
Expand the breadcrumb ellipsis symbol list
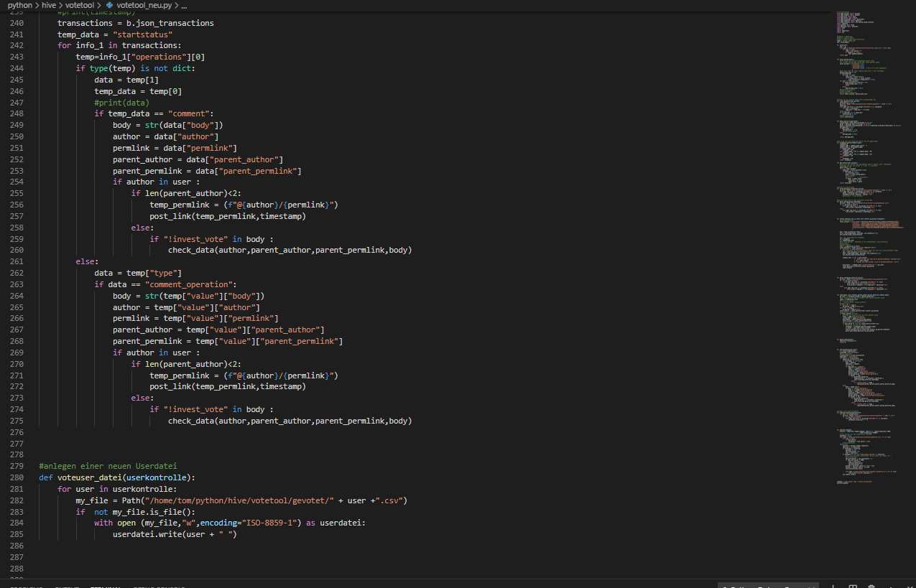coord(184,5)
